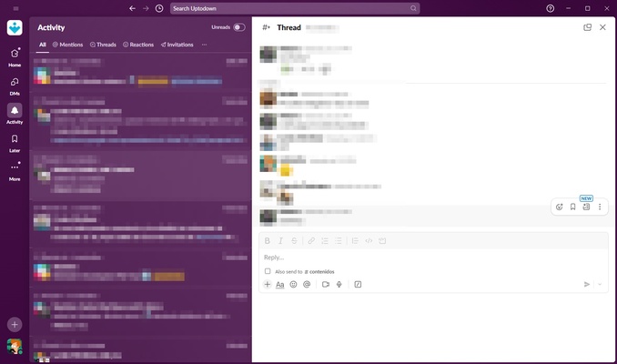Open the Later bookmarks view
The height and width of the screenshot is (364, 617).
point(15,143)
